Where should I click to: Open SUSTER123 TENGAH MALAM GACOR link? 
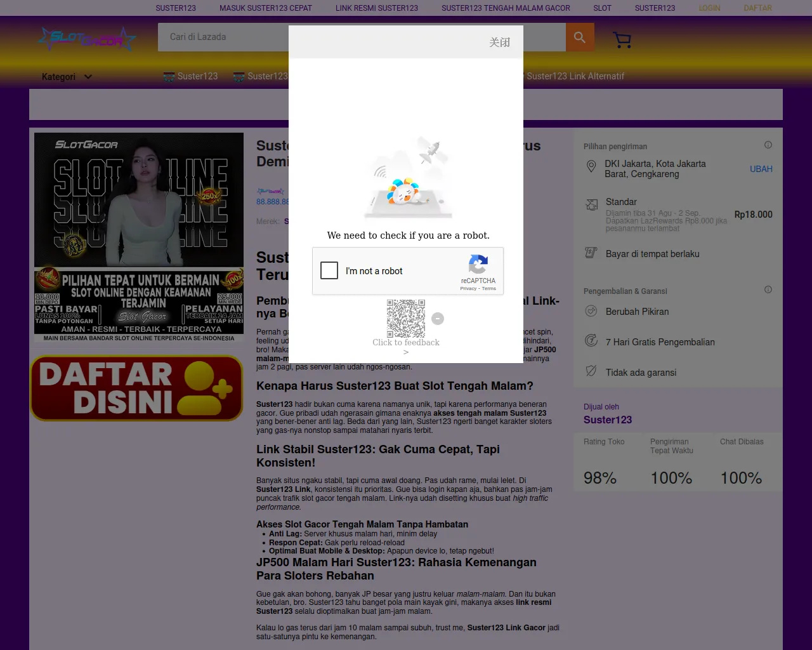click(506, 8)
